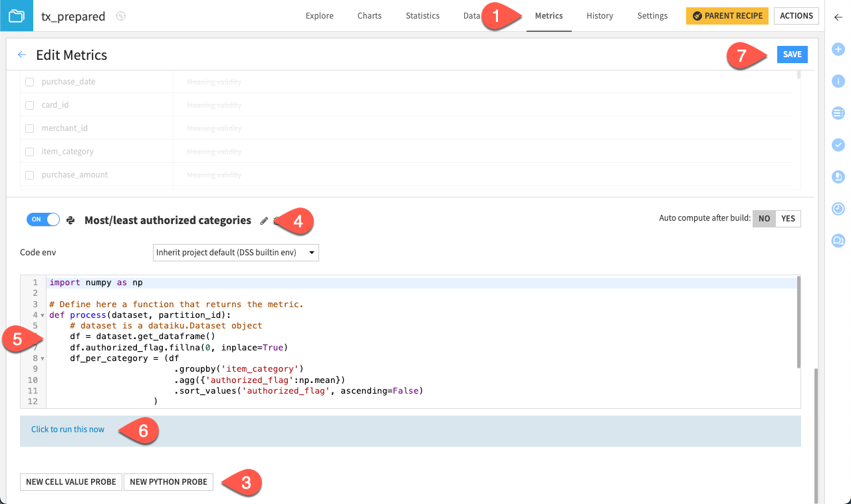851x504 pixels.
Task: Open the Status checkmark panel in sidebar
Action: (838, 144)
